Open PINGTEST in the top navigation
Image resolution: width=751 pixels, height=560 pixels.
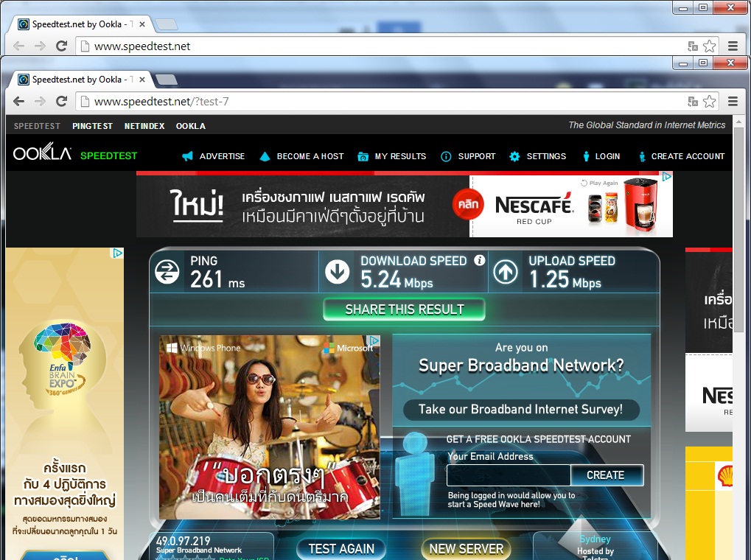click(92, 126)
